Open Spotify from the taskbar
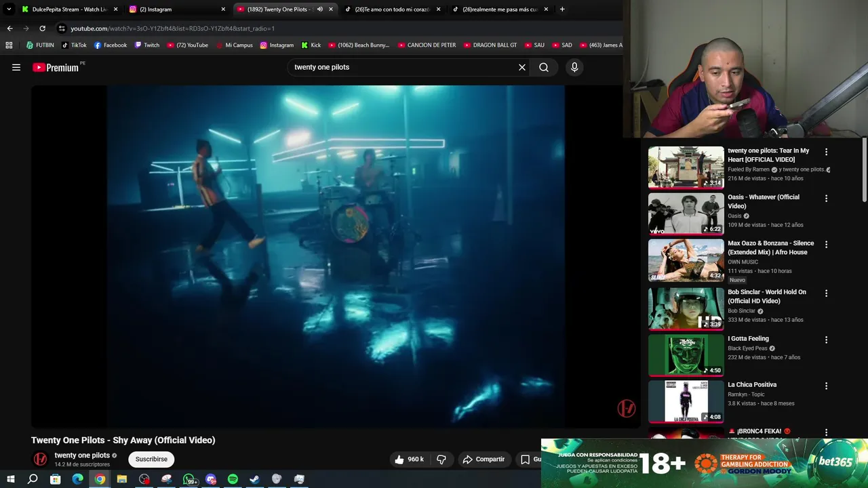The height and width of the screenshot is (488, 868). coord(233,479)
